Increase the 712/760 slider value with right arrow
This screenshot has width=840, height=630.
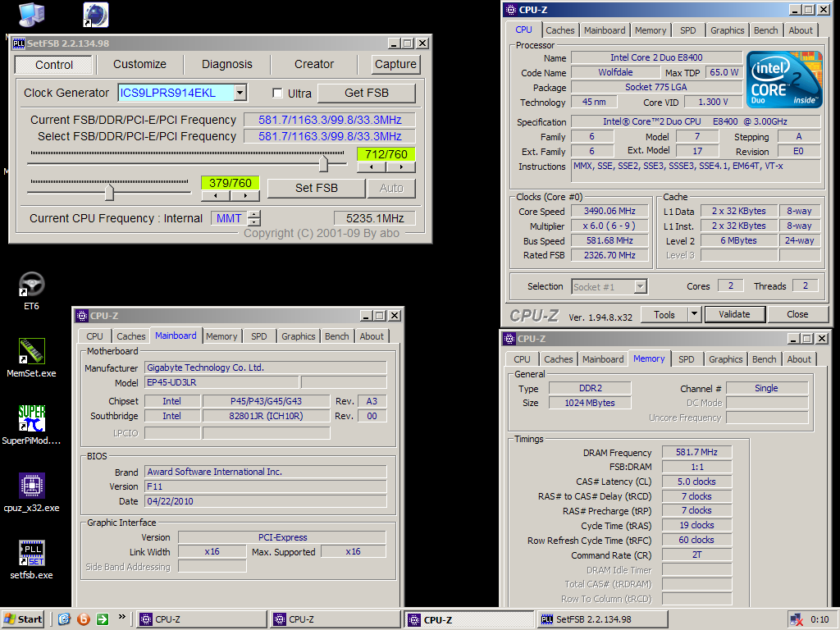(x=400, y=167)
